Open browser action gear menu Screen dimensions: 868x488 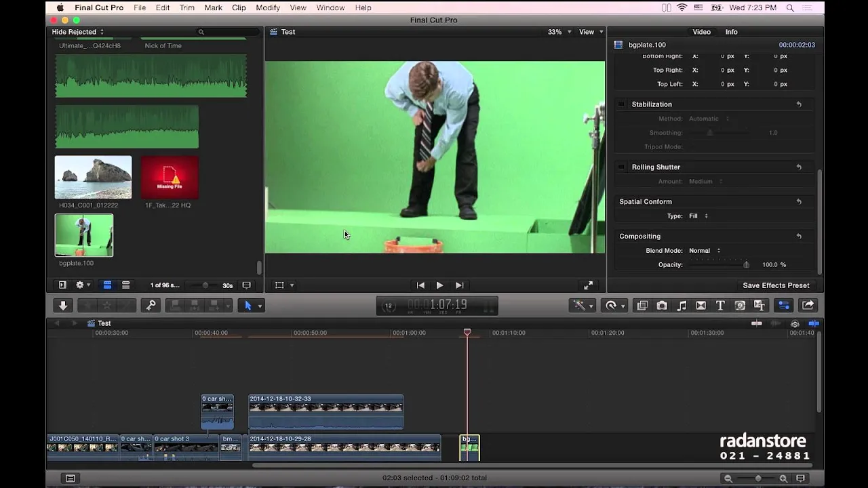82,285
